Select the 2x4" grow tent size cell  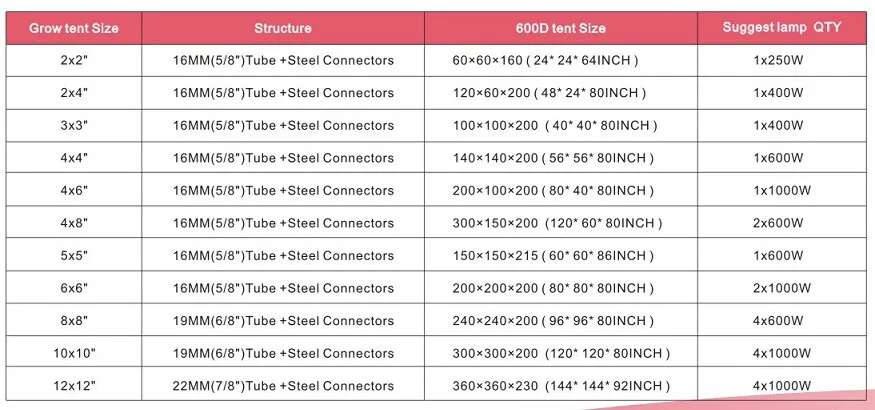coord(74,93)
